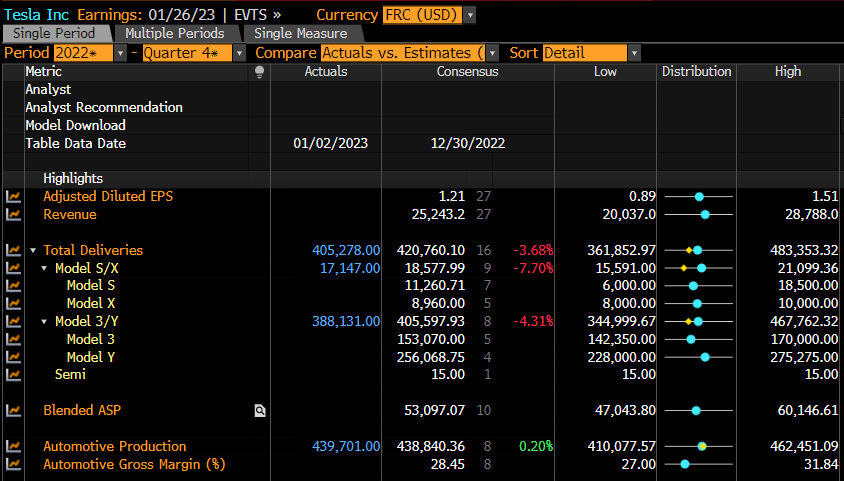
Task: Click the distribution marker for Adjusted Diluted EPS
Action: [699, 197]
